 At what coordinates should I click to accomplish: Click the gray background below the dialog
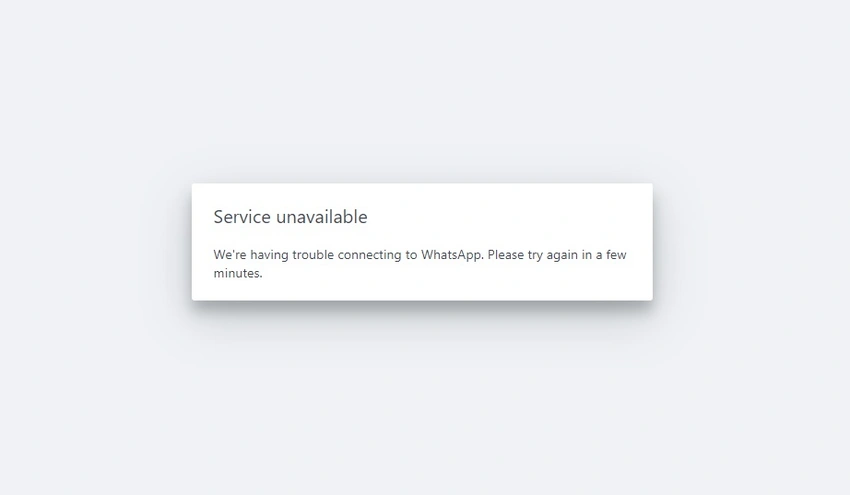(x=423, y=407)
